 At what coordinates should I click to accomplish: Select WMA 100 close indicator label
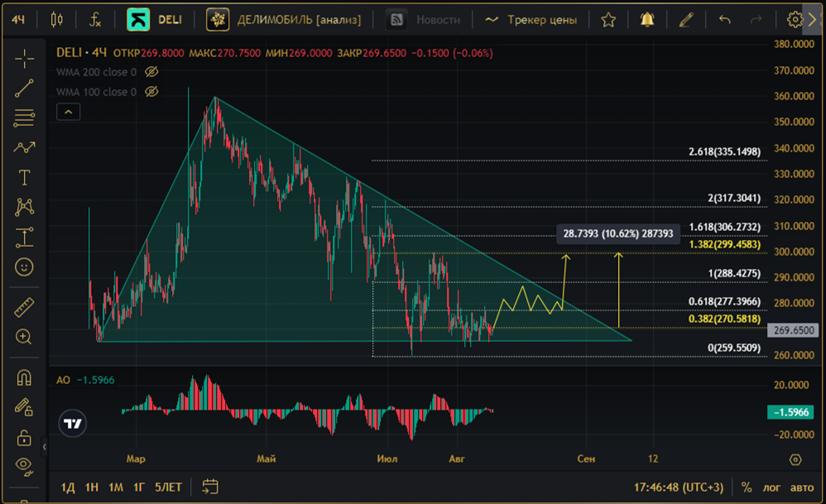[x=96, y=92]
